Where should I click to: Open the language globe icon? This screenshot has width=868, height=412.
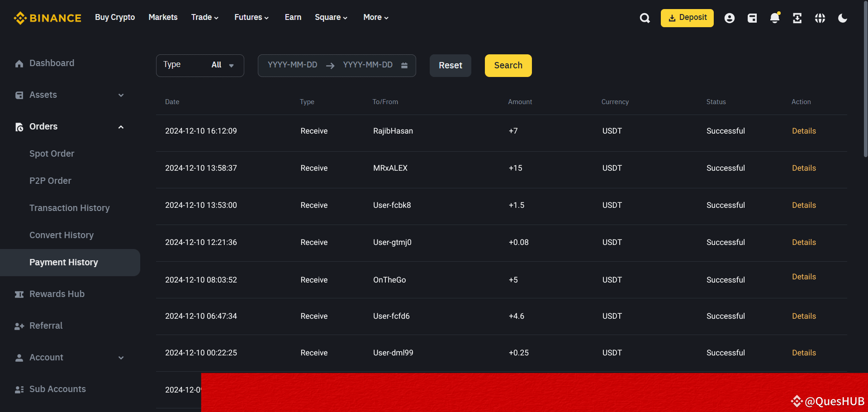[x=820, y=18]
